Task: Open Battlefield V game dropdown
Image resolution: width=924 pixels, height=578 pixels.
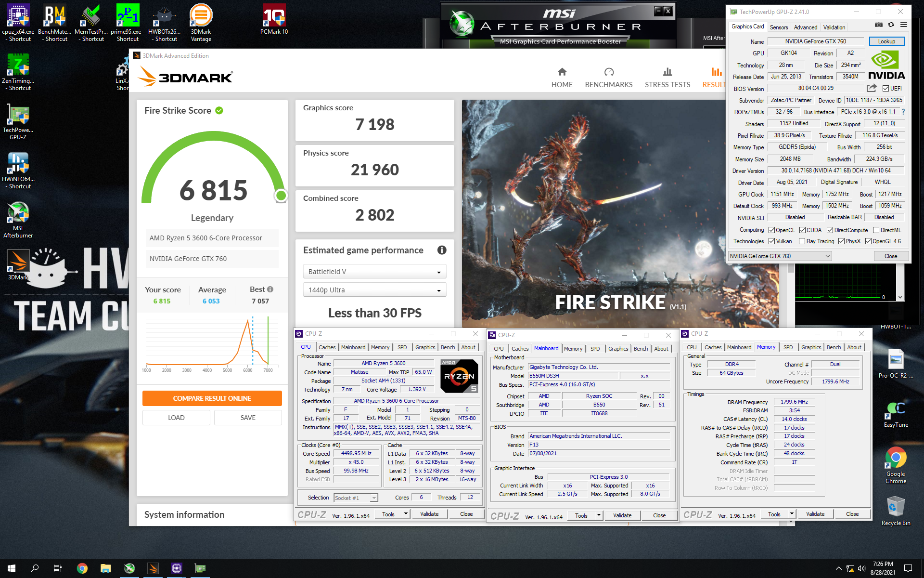Action: (x=374, y=272)
